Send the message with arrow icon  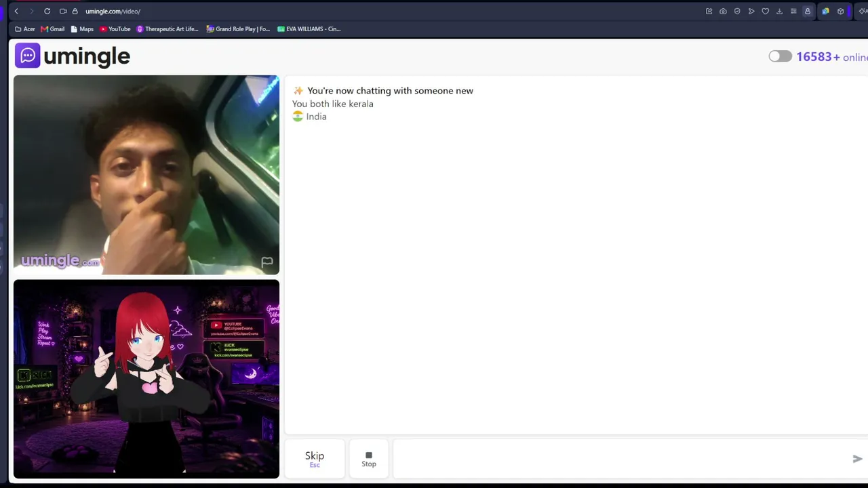[857, 459]
